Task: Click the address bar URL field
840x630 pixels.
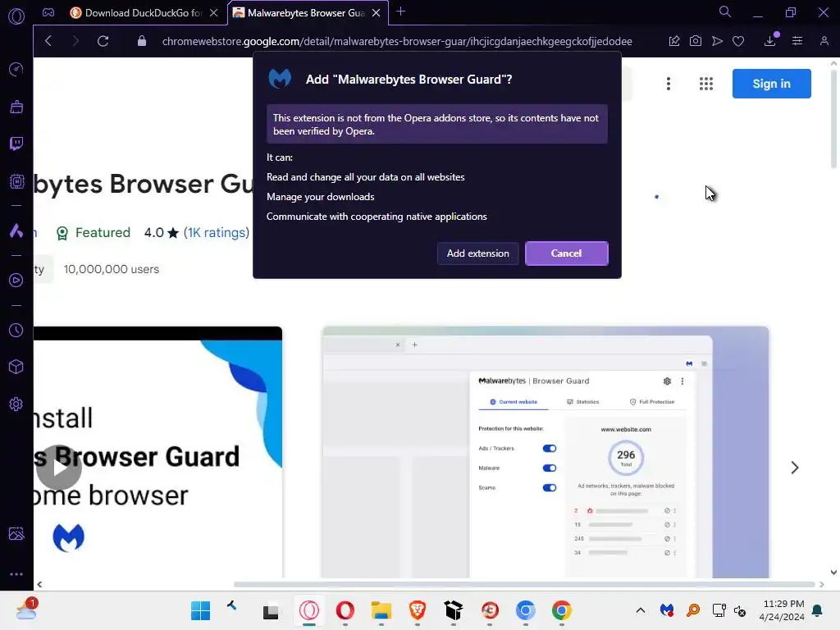Action: [x=397, y=41]
